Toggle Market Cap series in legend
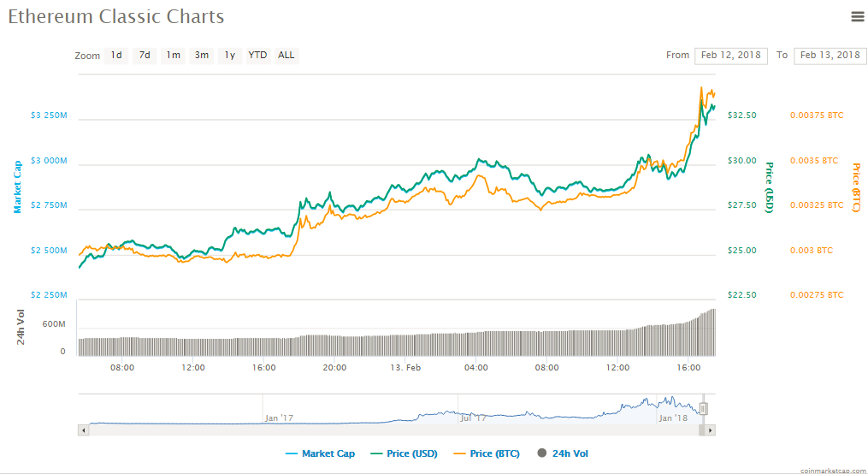 click(320, 453)
